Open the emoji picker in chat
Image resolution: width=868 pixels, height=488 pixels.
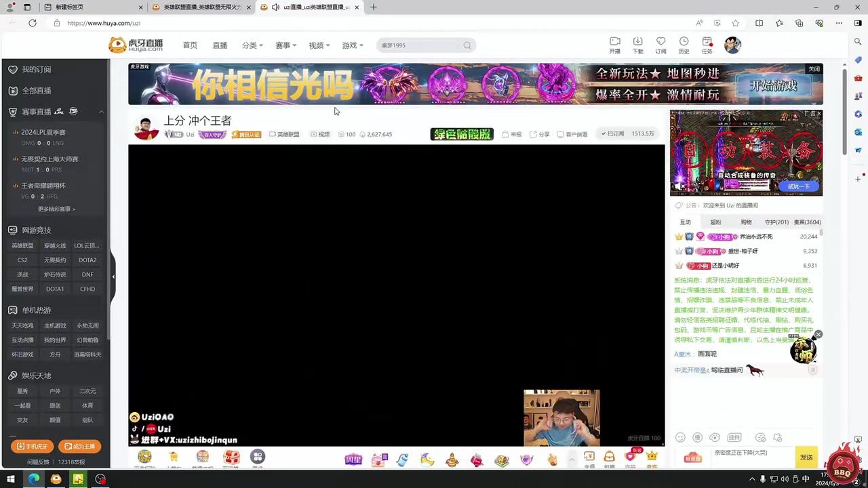pyautogui.click(x=680, y=438)
